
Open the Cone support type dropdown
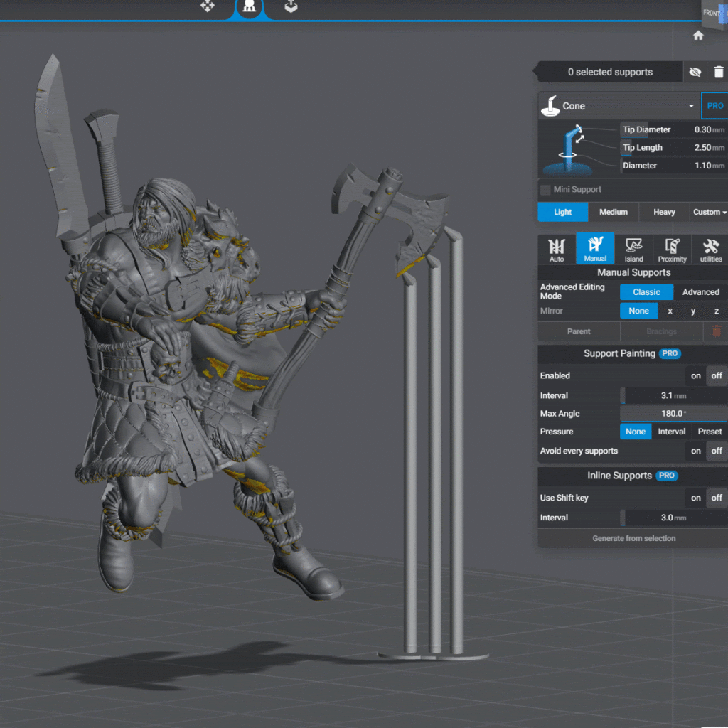tap(619, 106)
